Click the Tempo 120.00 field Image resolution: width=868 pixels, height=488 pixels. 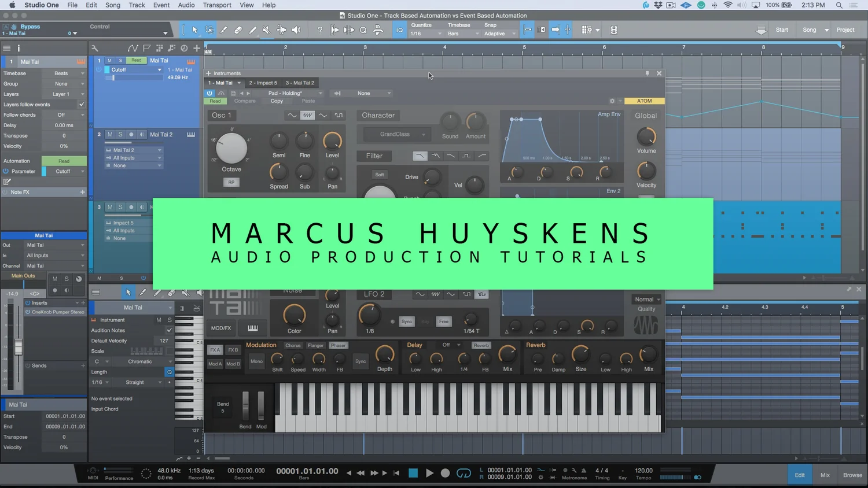coord(643,471)
